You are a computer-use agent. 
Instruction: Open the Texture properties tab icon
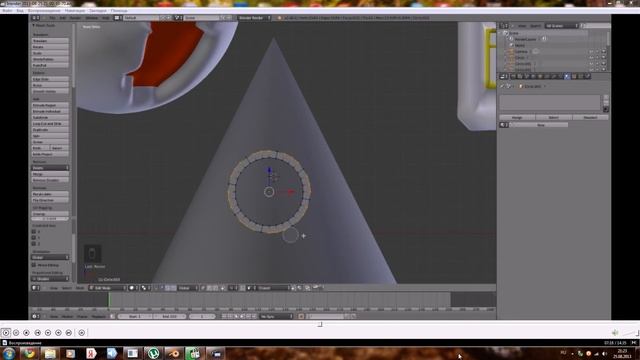coord(574,77)
